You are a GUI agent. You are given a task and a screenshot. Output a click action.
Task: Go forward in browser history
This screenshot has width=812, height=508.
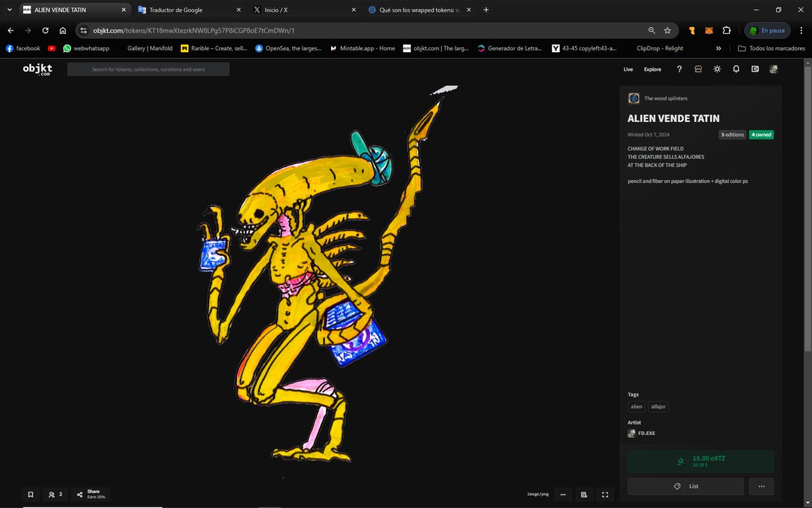(x=28, y=30)
